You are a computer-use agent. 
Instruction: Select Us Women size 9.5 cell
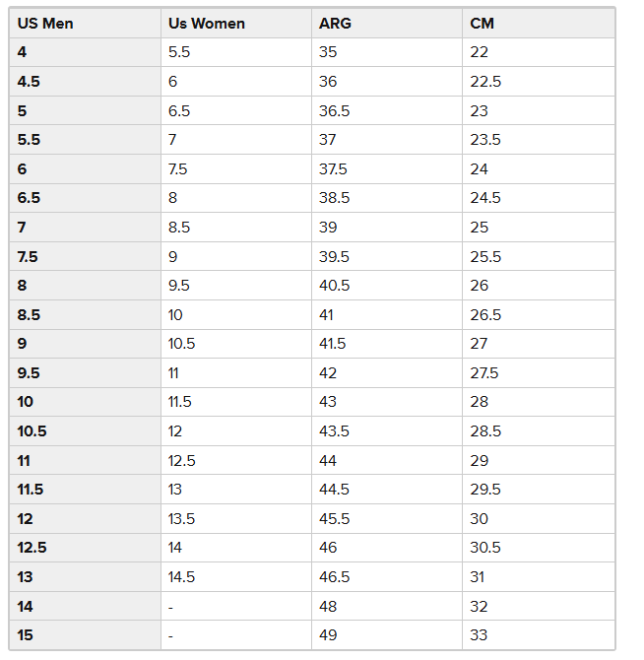(x=179, y=286)
